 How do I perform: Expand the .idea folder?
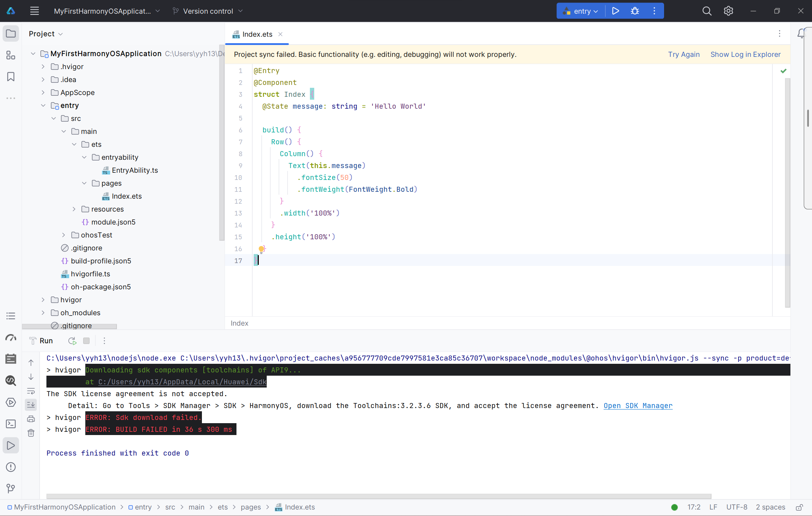[43, 80]
